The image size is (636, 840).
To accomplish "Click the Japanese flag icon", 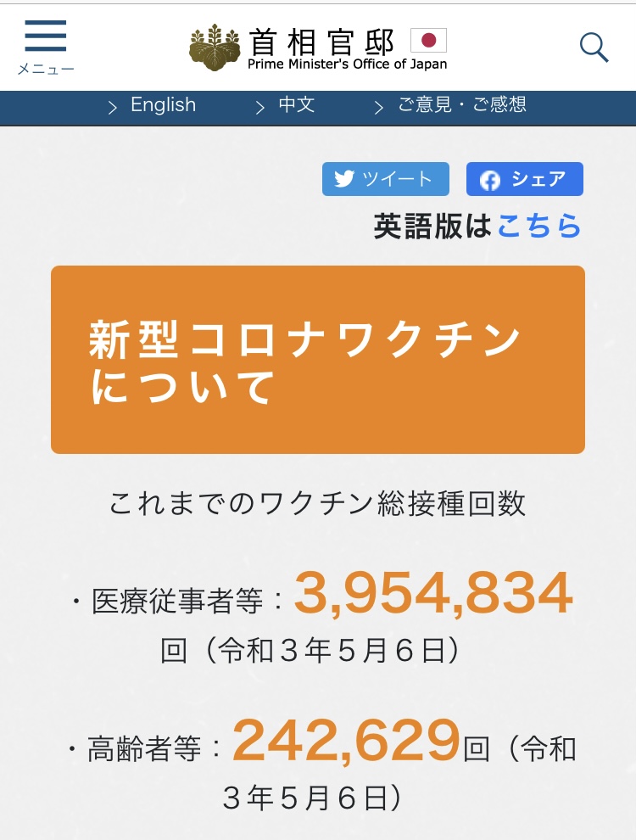I will (x=428, y=40).
